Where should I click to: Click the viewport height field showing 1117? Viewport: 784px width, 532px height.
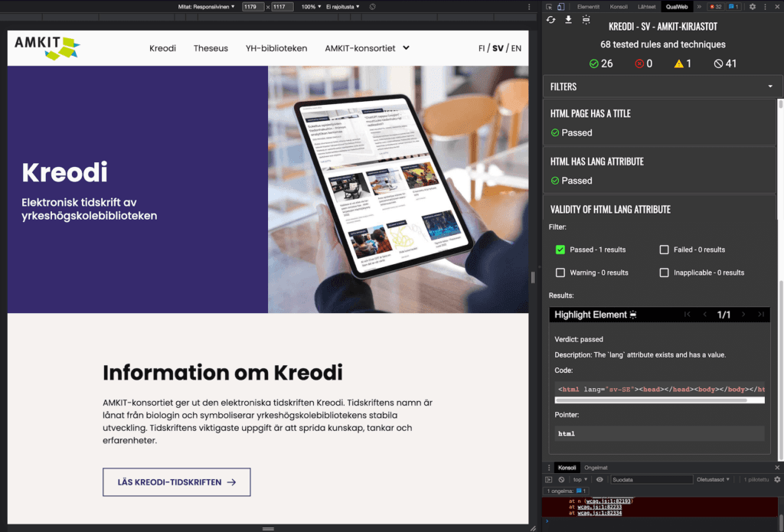(x=282, y=6)
